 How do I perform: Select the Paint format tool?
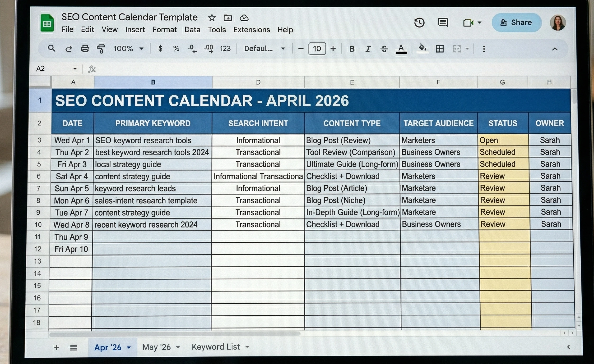click(101, 49)
